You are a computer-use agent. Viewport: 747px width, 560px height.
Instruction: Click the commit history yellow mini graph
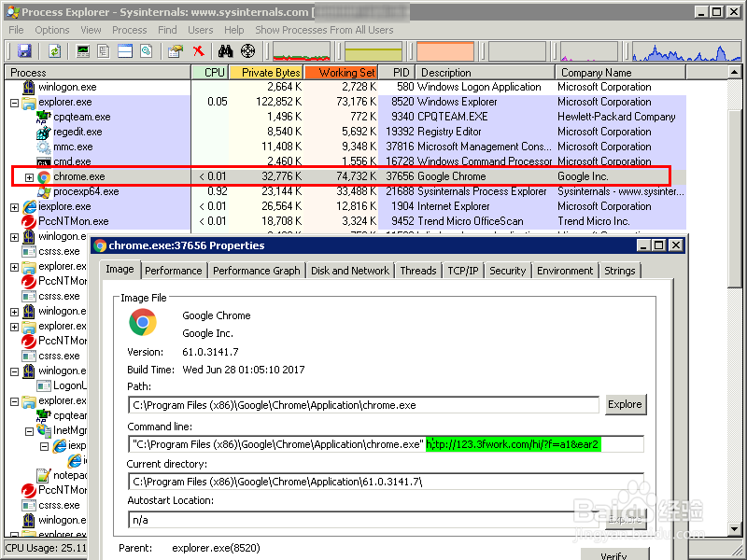(x=373, y=51)
